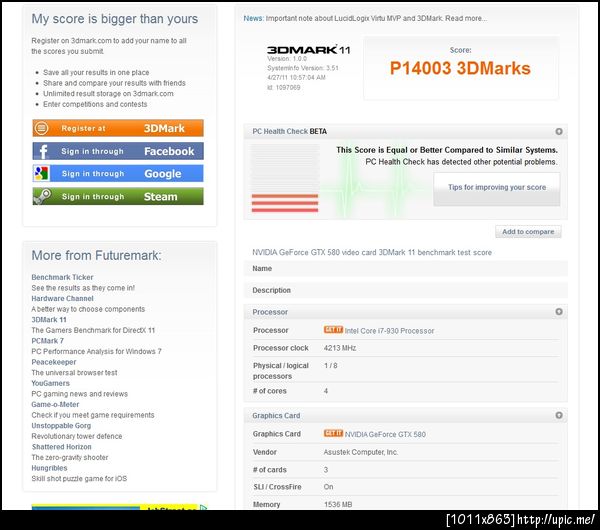Click the 4/27/11 10:57:04 AM timestamp
The width and height of the screenshot is (600, 530).
(x=296, y=78)
